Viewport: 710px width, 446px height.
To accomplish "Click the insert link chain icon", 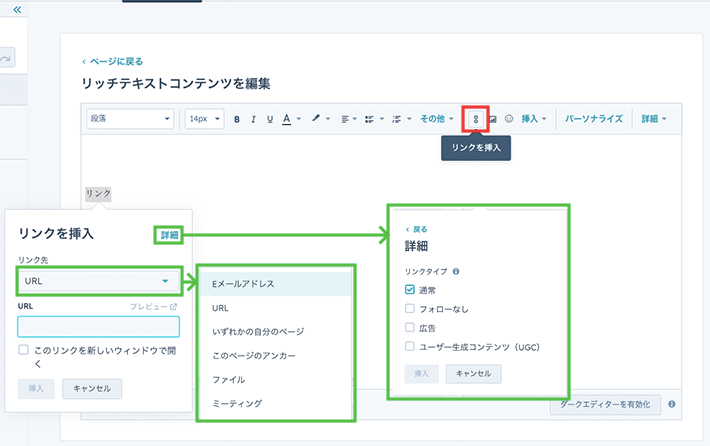I will pos(476,119).
